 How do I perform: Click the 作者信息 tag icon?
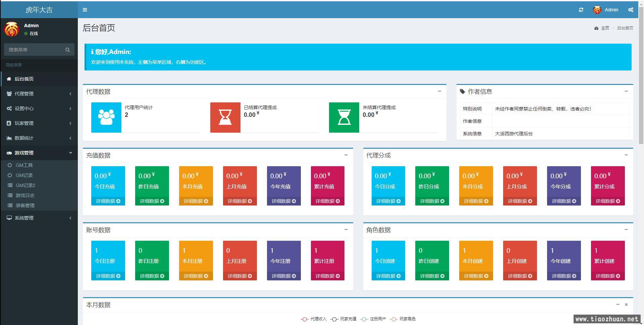[x=463, y=91]
